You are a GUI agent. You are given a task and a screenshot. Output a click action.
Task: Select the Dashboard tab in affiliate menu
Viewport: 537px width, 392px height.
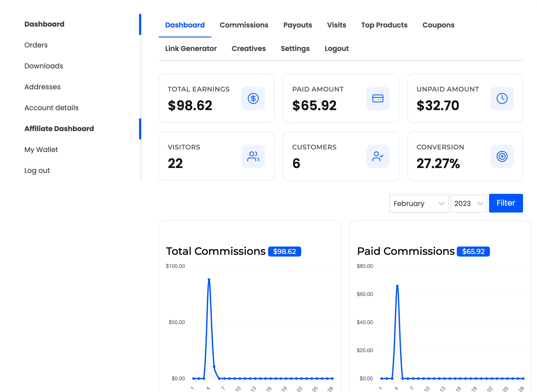(x=185, y=25)
